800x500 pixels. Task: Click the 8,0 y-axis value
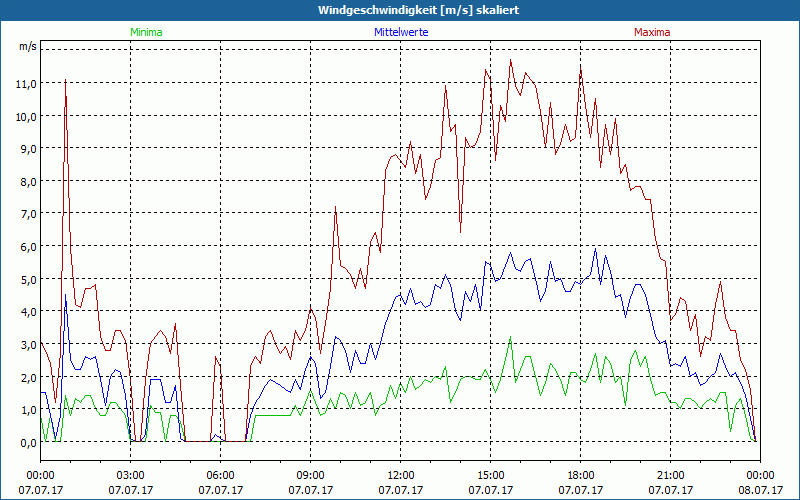coord(28,182)
